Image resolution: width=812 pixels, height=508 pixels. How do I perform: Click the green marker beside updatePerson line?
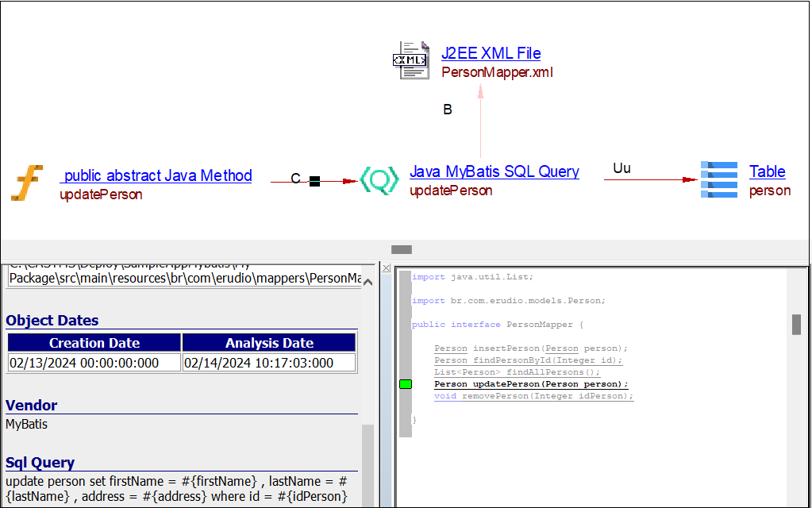pyautogui.click(x=406, y=384)
